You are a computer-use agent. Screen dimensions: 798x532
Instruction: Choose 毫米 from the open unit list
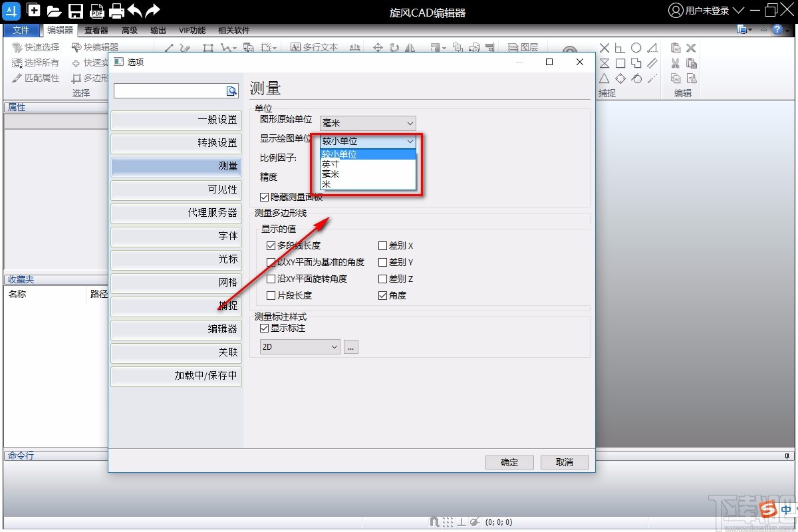pyautogui.click(x=368, y=174)
